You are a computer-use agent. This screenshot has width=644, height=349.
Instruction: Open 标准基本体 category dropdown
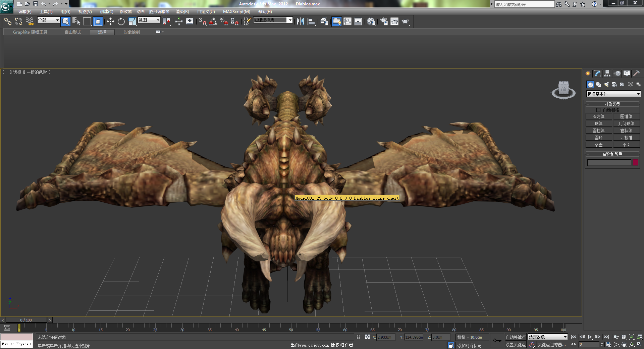tap(613, 94)
